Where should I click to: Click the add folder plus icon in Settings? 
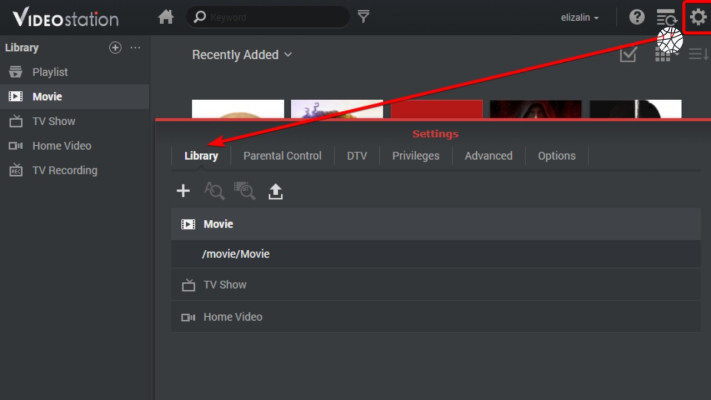coord(183,190)
